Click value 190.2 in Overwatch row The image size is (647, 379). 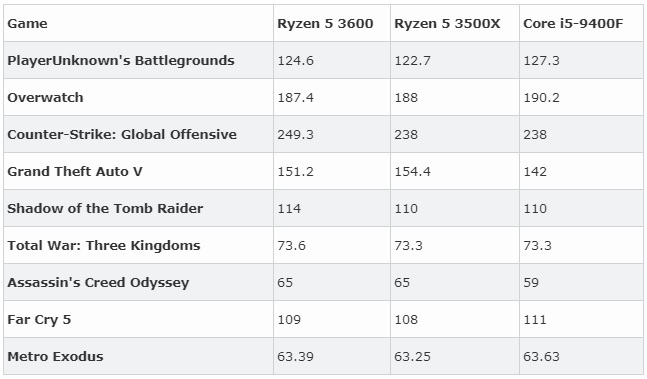click(x=541, y=98)
